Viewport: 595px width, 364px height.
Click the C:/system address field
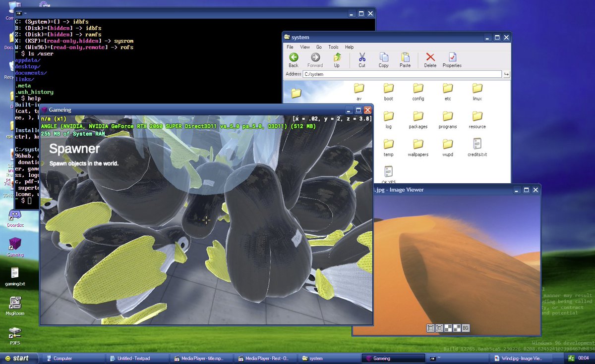pyautogui.click(x=403, y=74)
